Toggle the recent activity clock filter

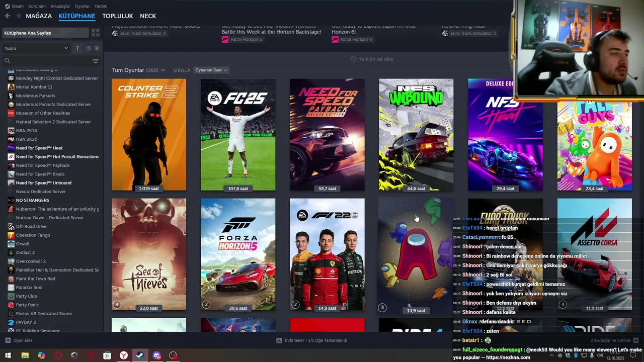[88, 48]
